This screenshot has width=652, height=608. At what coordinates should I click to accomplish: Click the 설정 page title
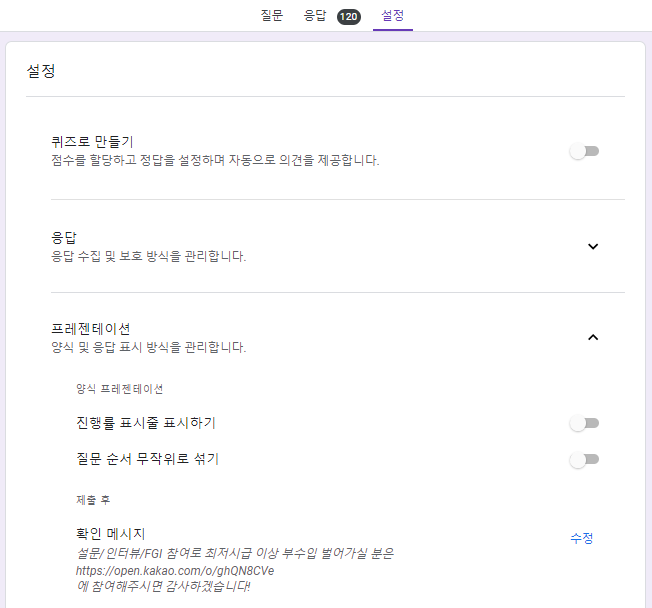(41, 71)
